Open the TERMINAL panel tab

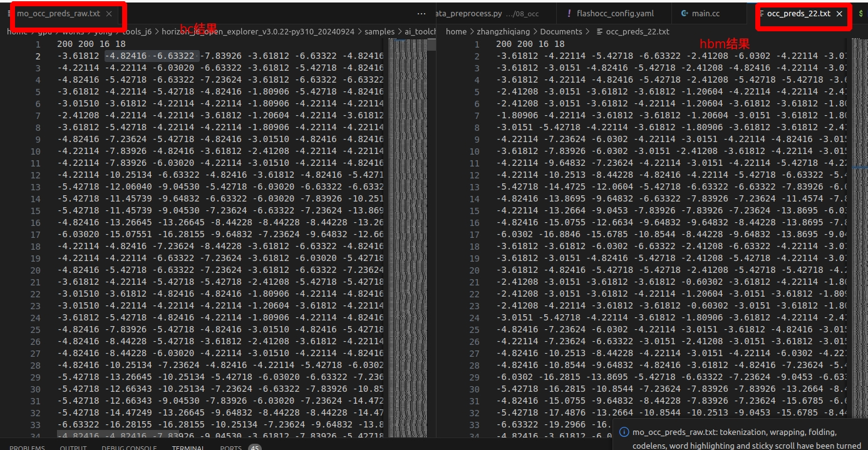point(189,447)
